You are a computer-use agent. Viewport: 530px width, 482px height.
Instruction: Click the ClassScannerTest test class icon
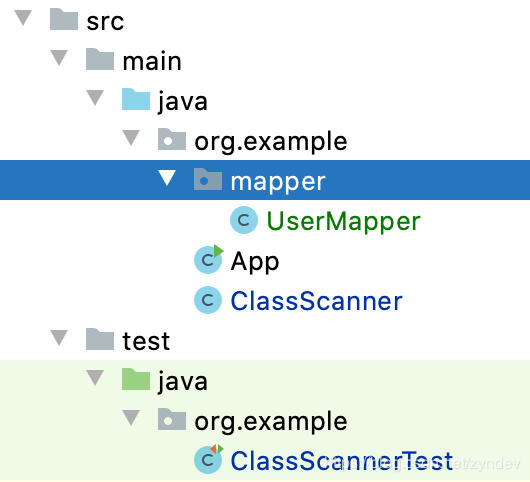click(209, 459)
